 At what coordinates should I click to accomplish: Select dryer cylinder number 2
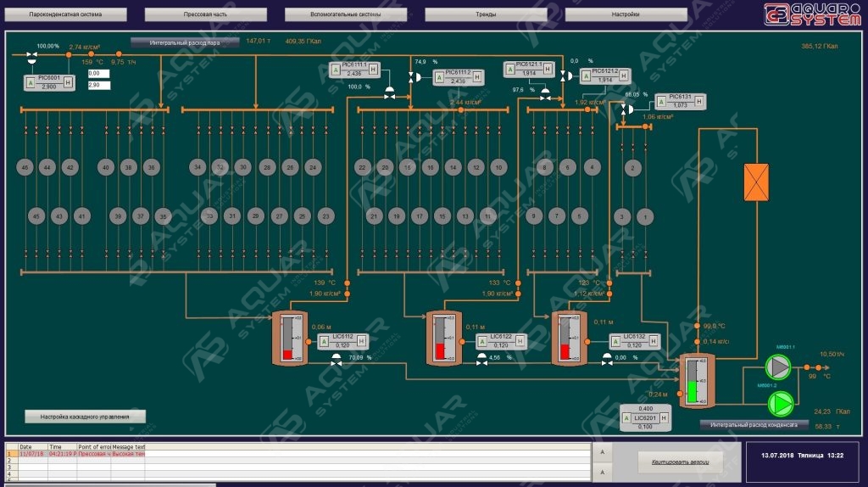(x=632, y=167)
